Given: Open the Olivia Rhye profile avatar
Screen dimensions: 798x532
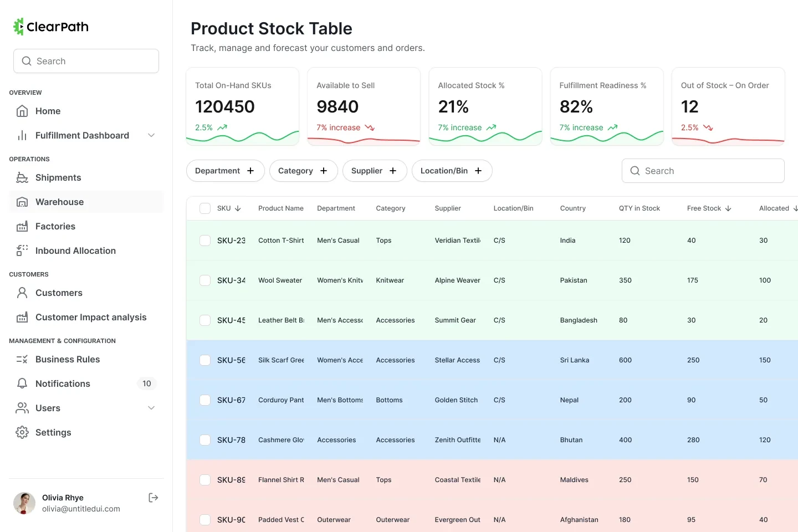Looking at the screenshot, I should point(24,503).
